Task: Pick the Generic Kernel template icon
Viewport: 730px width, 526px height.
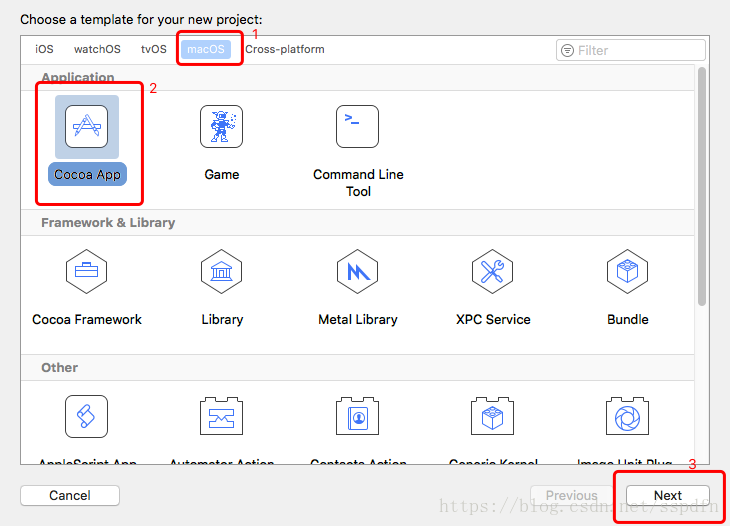Action: point(493,416)
